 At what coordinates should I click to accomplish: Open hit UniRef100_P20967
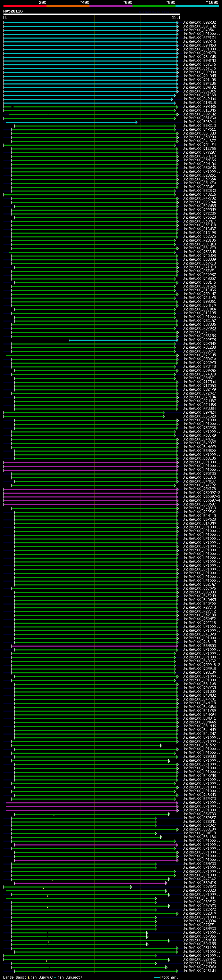tap(199, 275)
